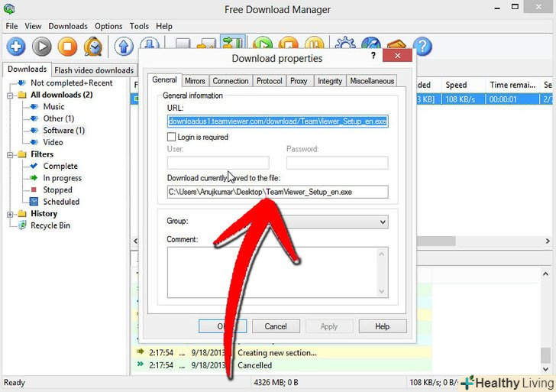Select the Filters folder
The image size is (556, 392).
(x=42, y=154)
